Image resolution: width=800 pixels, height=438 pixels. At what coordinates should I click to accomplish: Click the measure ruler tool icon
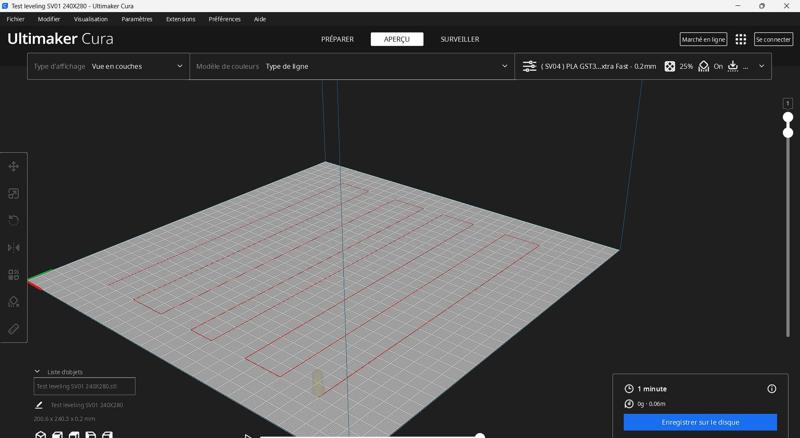pyautogui.click(x=14, y=329)
